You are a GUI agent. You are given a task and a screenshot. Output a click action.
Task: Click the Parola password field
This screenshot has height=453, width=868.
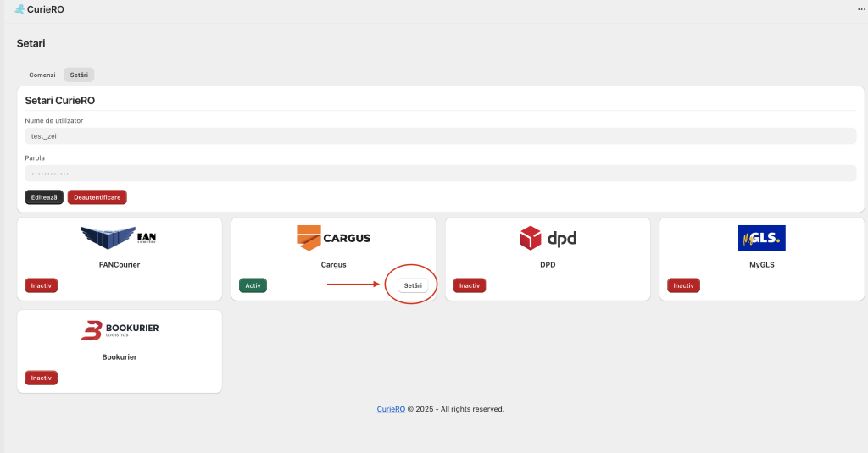click(x=440, y=173)
